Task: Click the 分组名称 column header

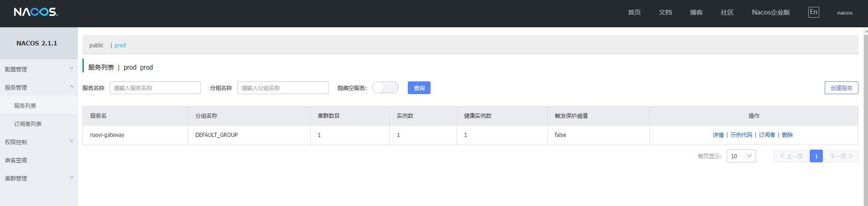Action: click(249, 116)
